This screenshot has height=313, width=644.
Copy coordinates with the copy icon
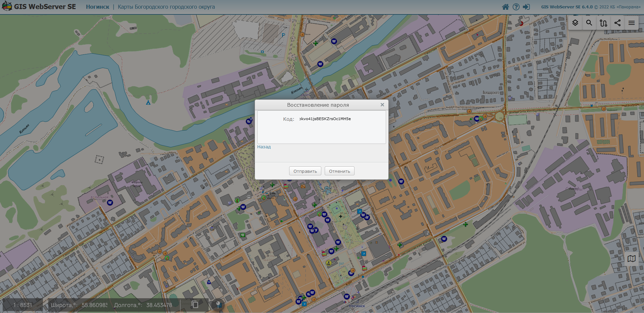click(x=195, y=304)
